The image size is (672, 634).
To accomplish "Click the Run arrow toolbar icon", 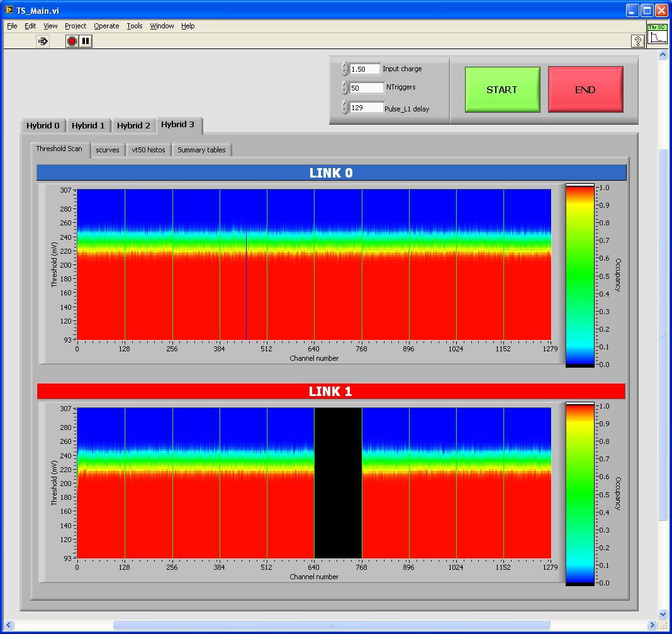I will point(43,41).
